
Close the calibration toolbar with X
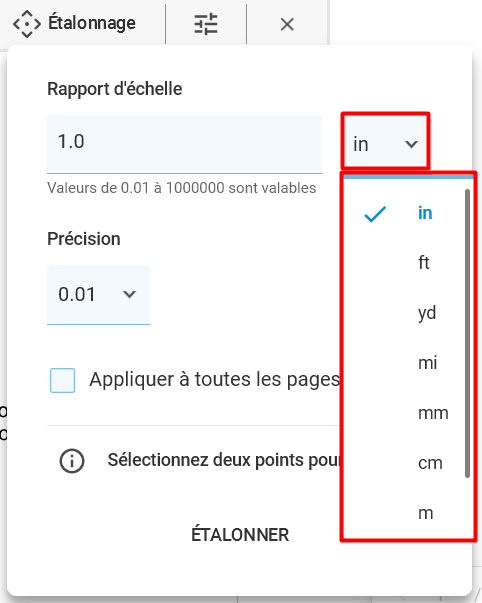(x=287, y=25)
